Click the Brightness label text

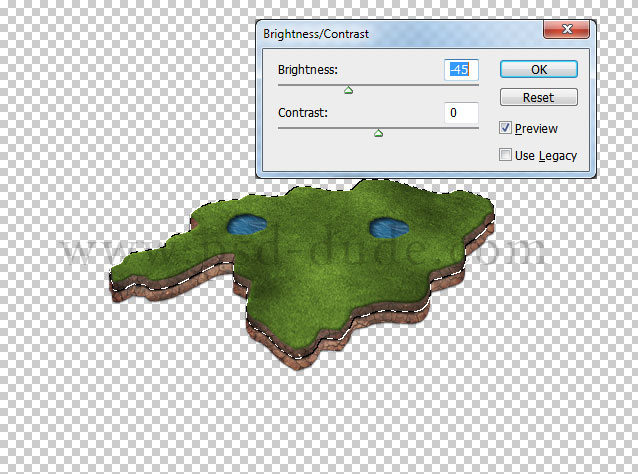pyautogui.click(x=308, y=70)
